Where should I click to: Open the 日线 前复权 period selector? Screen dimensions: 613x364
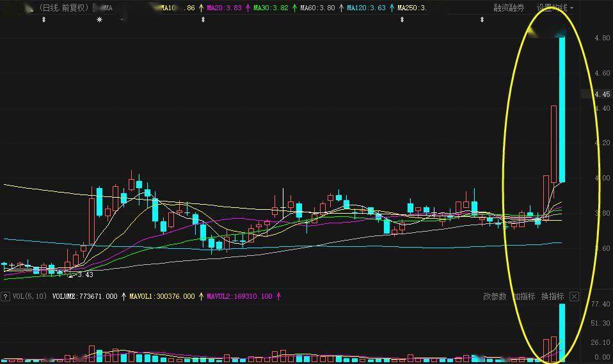(x=63, y=8)
